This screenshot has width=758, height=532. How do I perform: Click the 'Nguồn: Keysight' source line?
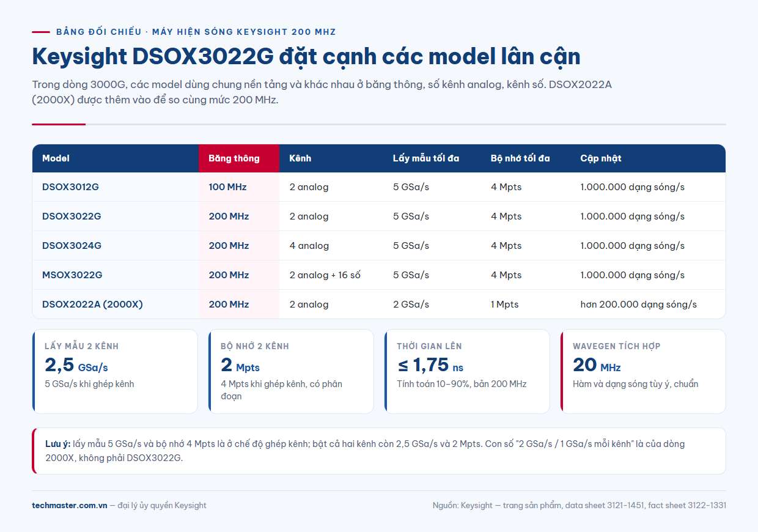pos(579,506)
